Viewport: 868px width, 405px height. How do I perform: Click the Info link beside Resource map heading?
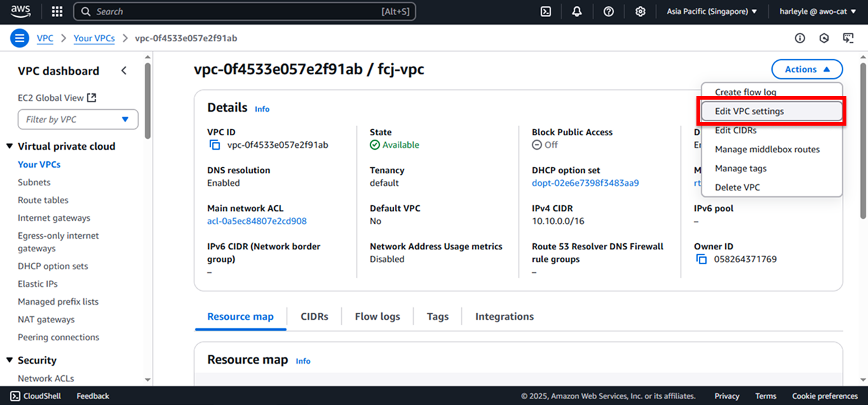(x=303, y=361)
